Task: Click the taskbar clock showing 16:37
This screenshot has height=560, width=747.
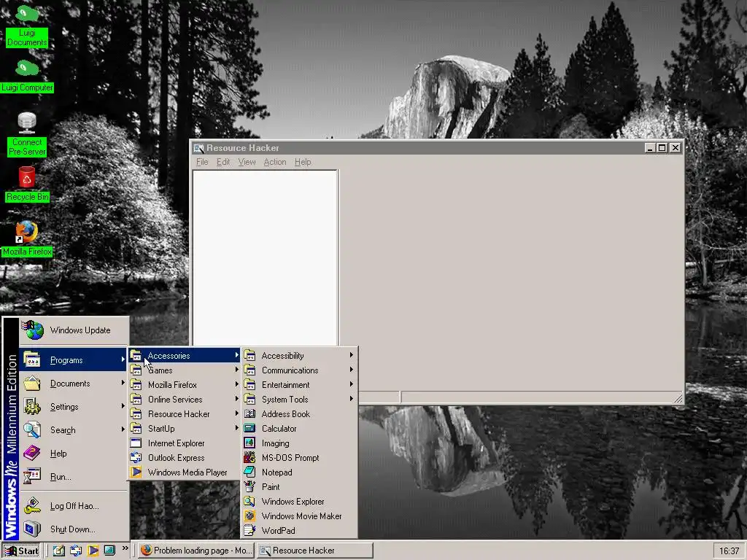Action: pyautogui.click(x=729, y=551)
